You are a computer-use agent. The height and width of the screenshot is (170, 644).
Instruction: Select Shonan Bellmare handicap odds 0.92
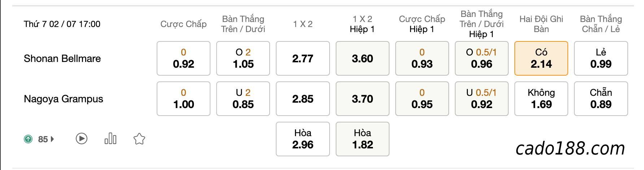coord(183,58)
